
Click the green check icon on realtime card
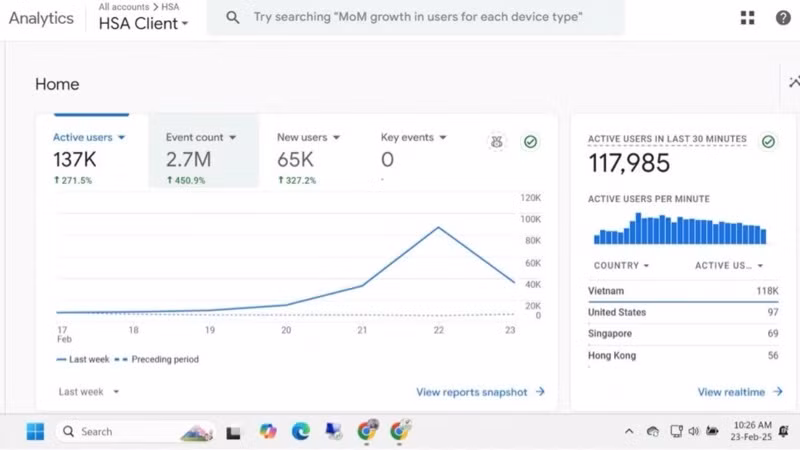(x=768, y=142)
